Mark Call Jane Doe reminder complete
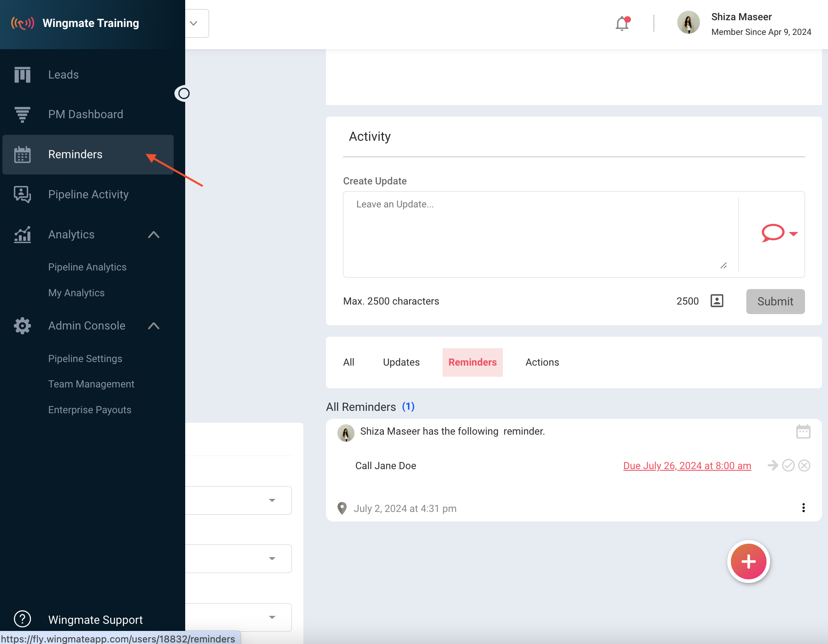 [788, 466]
